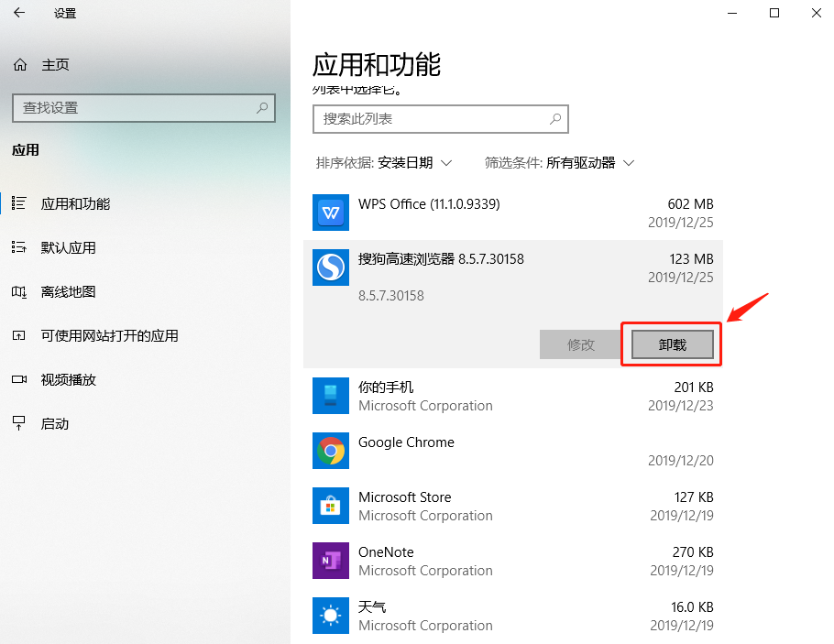Click the OneNote app icon
This screenshot has height=644, width=834.
[x=331, y=561]
